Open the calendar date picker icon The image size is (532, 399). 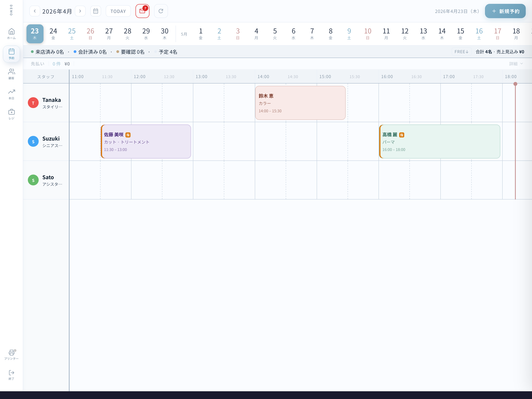coord(95,11)
